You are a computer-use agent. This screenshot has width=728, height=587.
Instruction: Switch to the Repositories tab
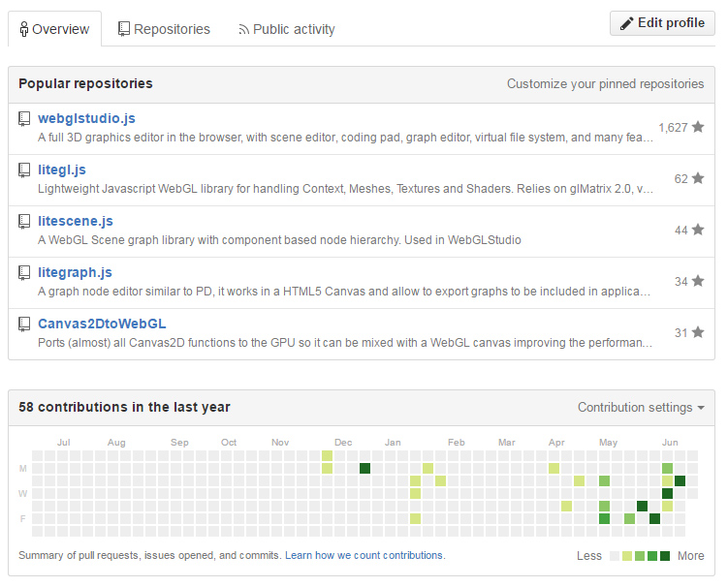pos(164,29)
